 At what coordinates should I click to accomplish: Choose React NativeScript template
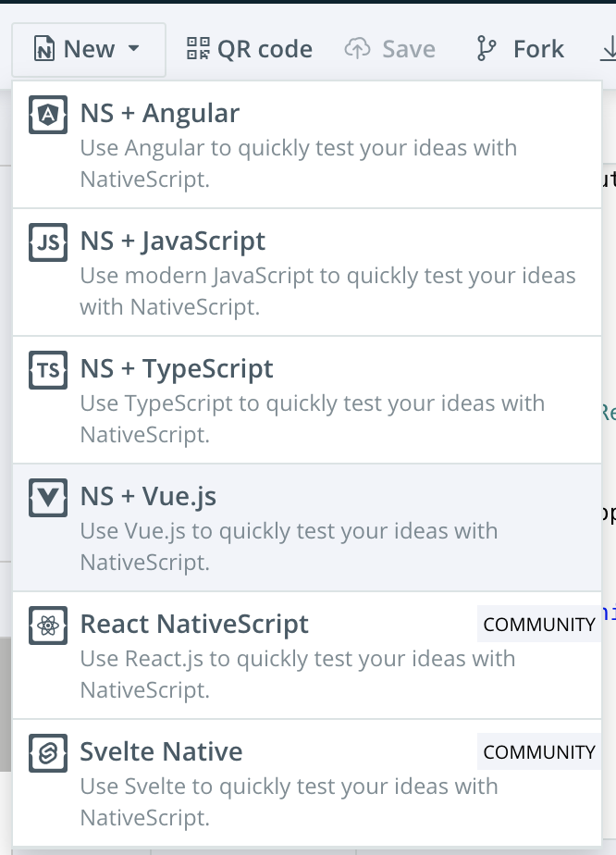tap(307, 655)
